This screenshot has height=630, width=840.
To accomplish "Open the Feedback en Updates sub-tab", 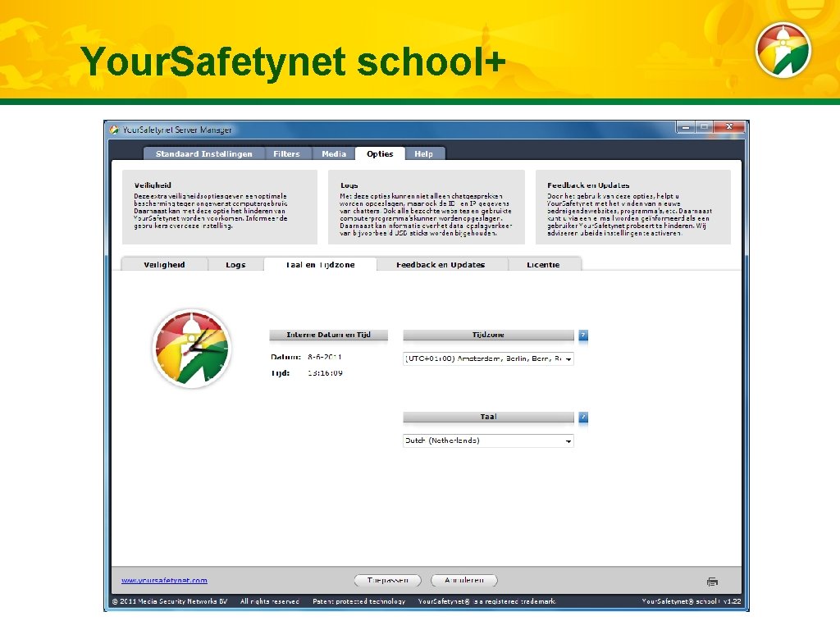I will 441,265.
